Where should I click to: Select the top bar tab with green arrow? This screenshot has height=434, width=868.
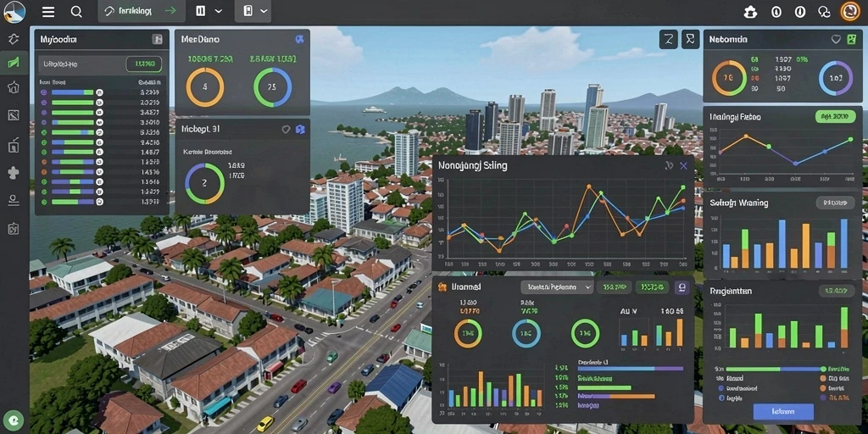tap(142, 11)
